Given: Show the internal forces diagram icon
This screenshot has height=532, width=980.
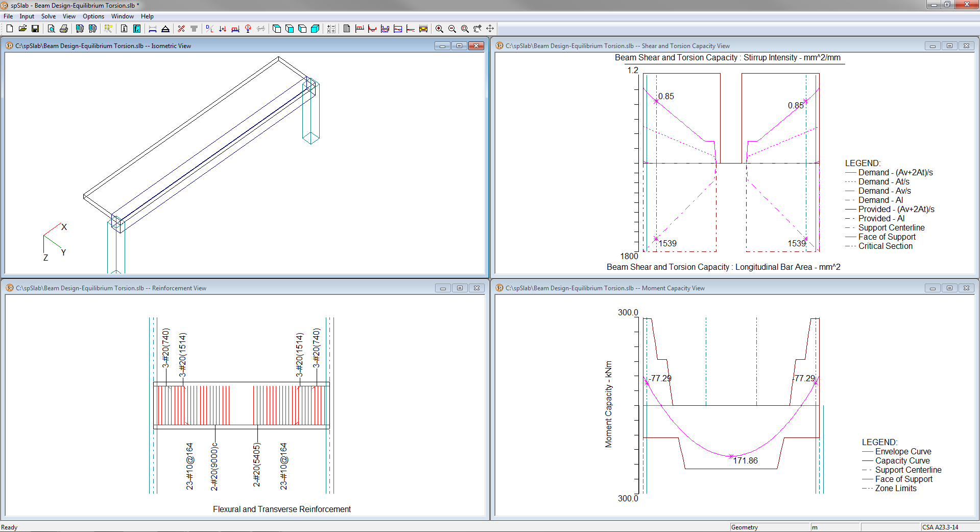Looking at the screenshot, I should (372, 29).
